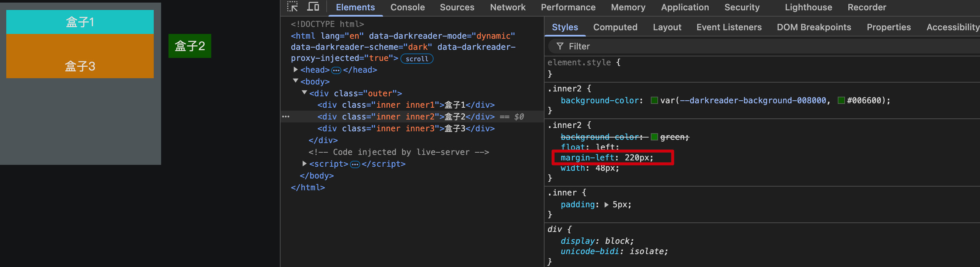Toggle the device toolbar icon
This screenshot has height=267, width=980.
(313, 7)
